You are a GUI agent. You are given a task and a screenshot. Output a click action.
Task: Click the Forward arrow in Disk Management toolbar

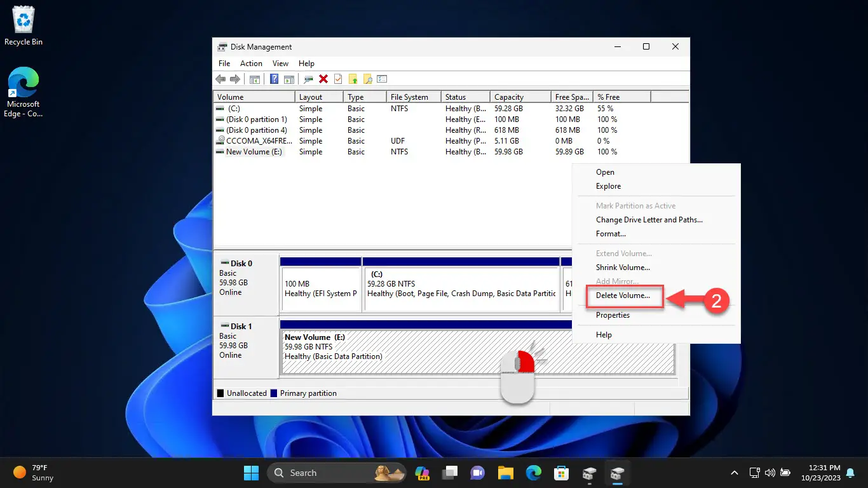point(235,79)
